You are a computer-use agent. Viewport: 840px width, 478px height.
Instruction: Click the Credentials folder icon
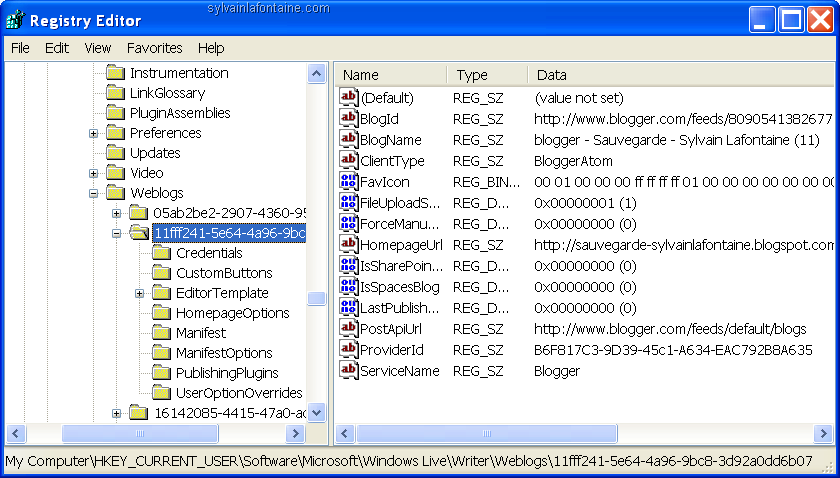coord(161,252)
